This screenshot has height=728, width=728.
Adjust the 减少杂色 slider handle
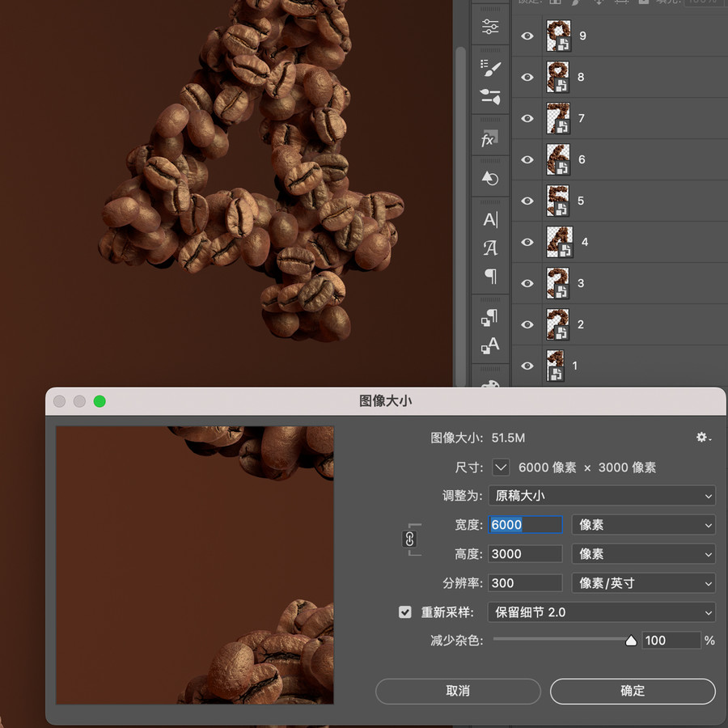630,641
